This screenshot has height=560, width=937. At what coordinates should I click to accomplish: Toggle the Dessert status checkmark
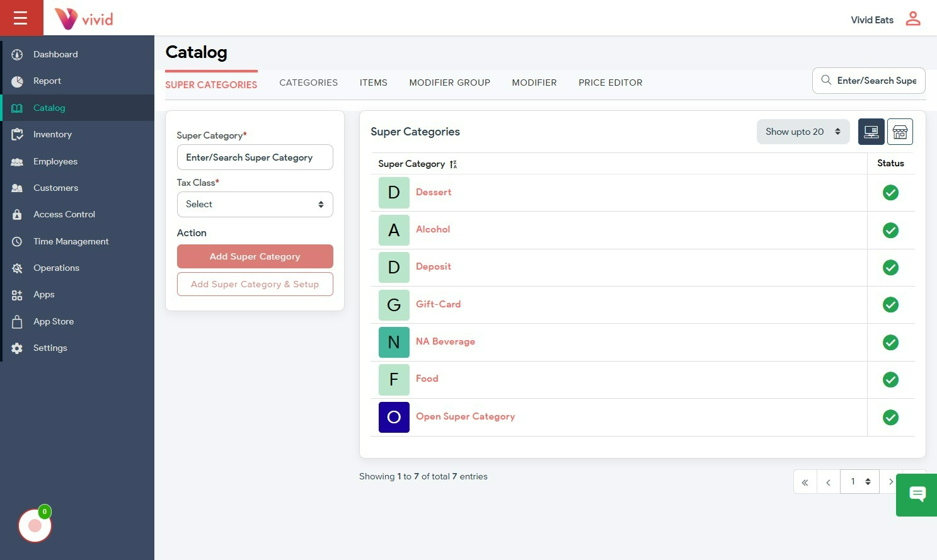click(x=890, y=193)
